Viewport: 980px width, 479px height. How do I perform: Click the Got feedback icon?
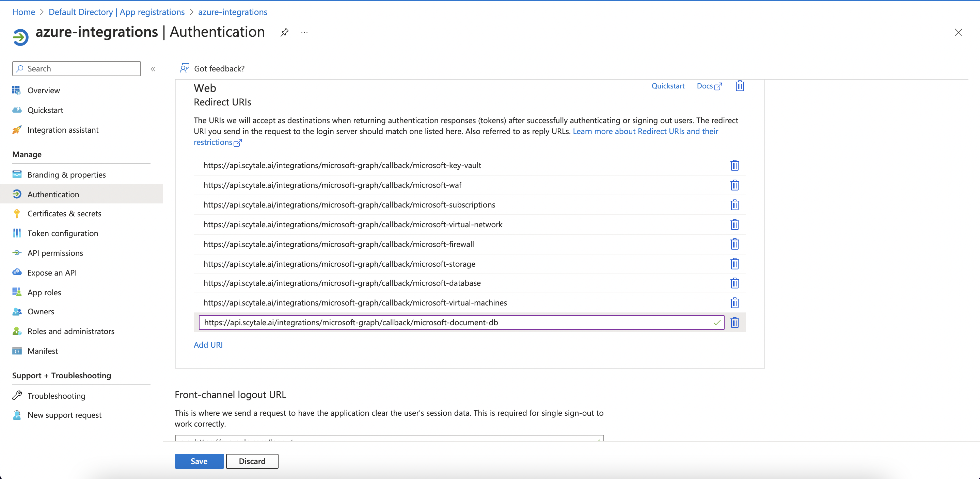pos(185,68)
